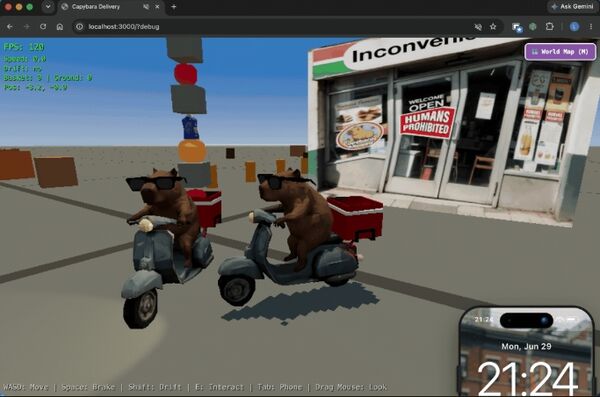Click the Tab: Phone control hint
Screen dimensions: 600x397
coord(280,387)
